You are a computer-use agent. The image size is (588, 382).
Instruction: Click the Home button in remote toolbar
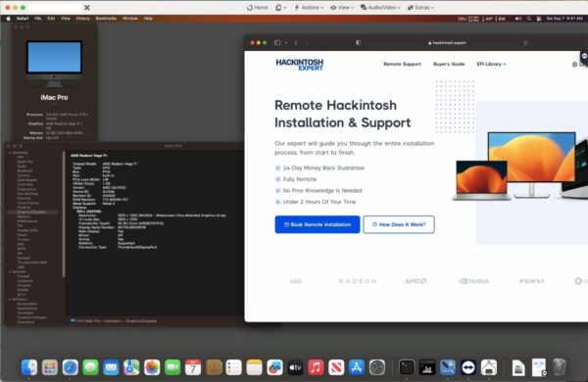tap(257, 8)
